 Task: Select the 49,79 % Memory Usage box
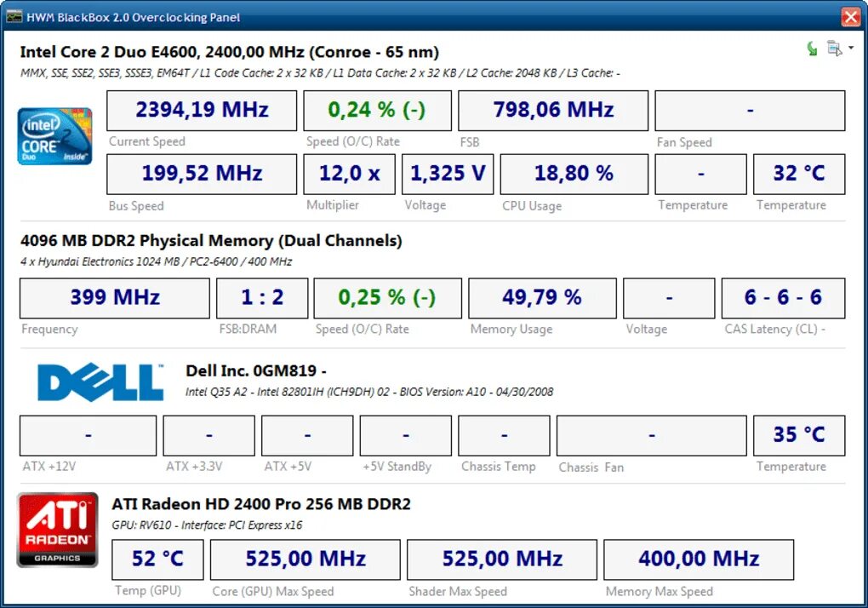(x=543, y=298)
